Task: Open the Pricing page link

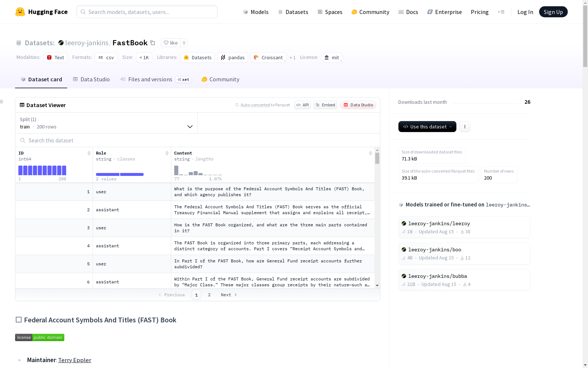Action: point(480,12)
